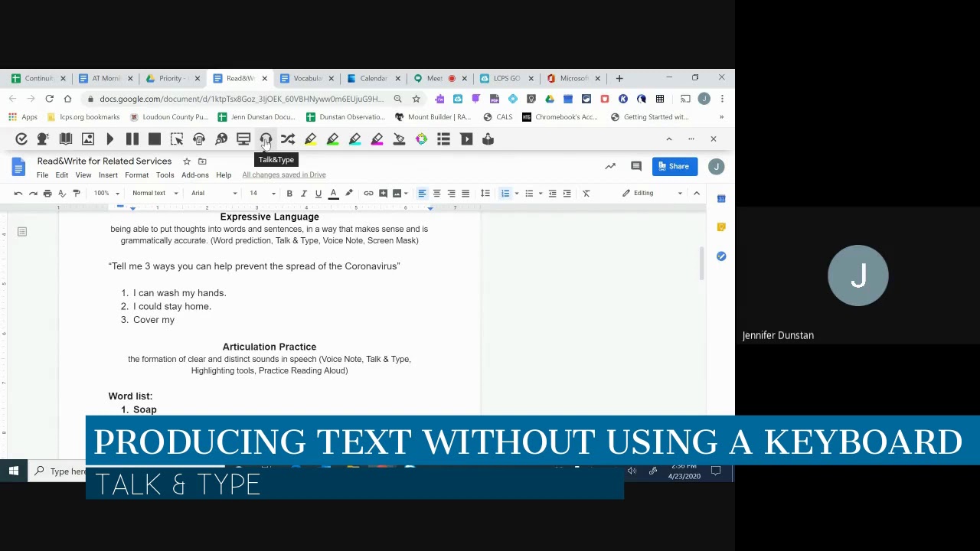The width and height of the screenshot is (980, 551).
Task: Open the Editing mode dropdown
Action: tap(652, 194)
